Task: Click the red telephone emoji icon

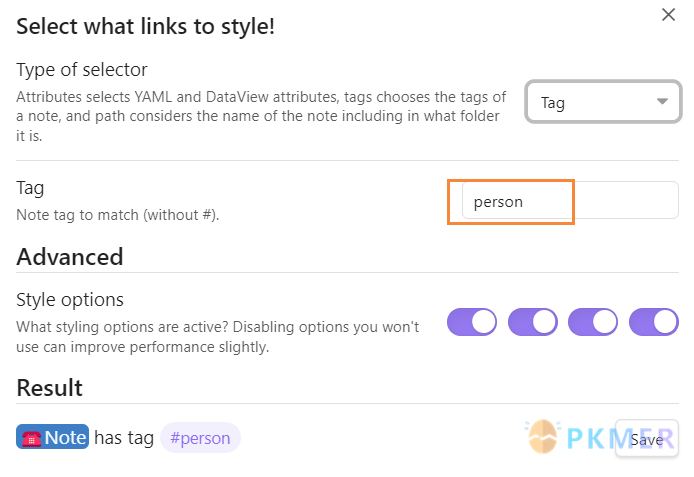Action: [x=31, y=438]
